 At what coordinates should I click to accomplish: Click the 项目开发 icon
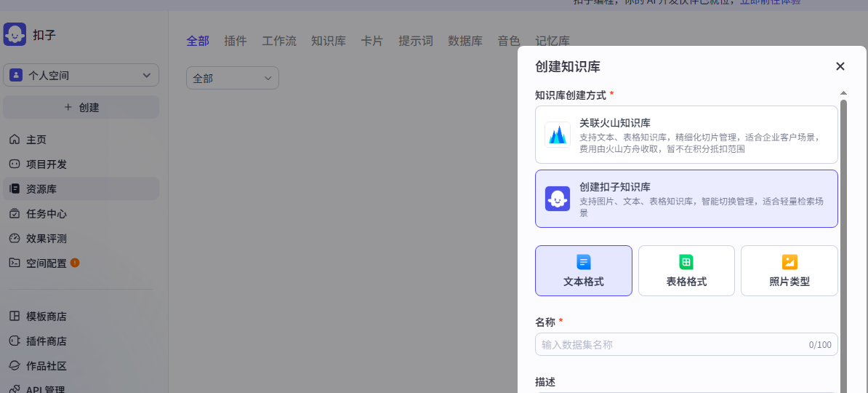point(15,164)
